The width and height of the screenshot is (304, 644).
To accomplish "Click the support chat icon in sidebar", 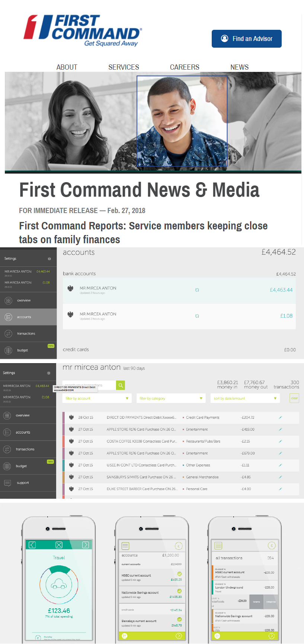I will click(7, 483).
